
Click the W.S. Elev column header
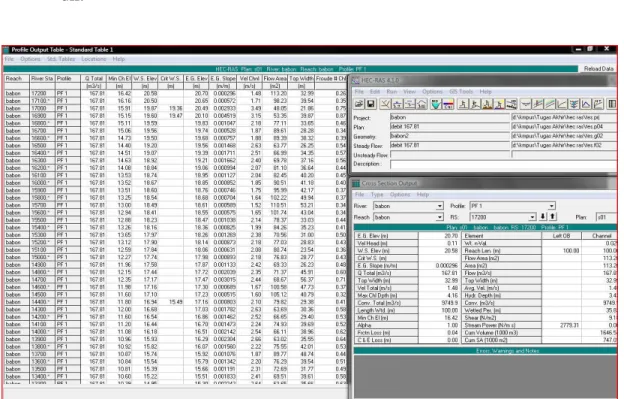click(145, 78)
